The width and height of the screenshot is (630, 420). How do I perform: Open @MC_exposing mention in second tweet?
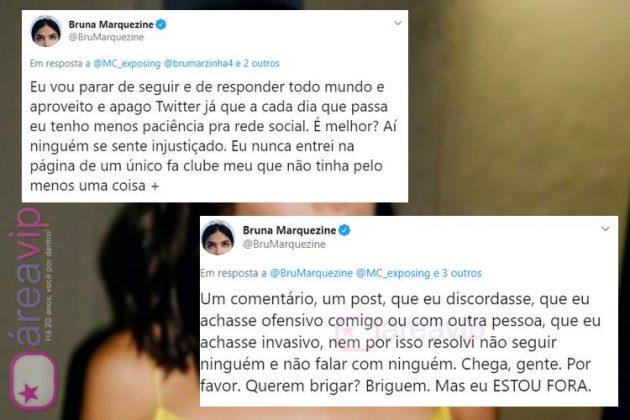393,273
